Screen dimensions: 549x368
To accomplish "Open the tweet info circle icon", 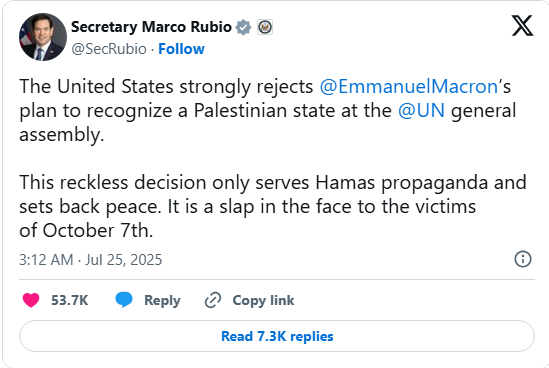I will click(523, 259).
